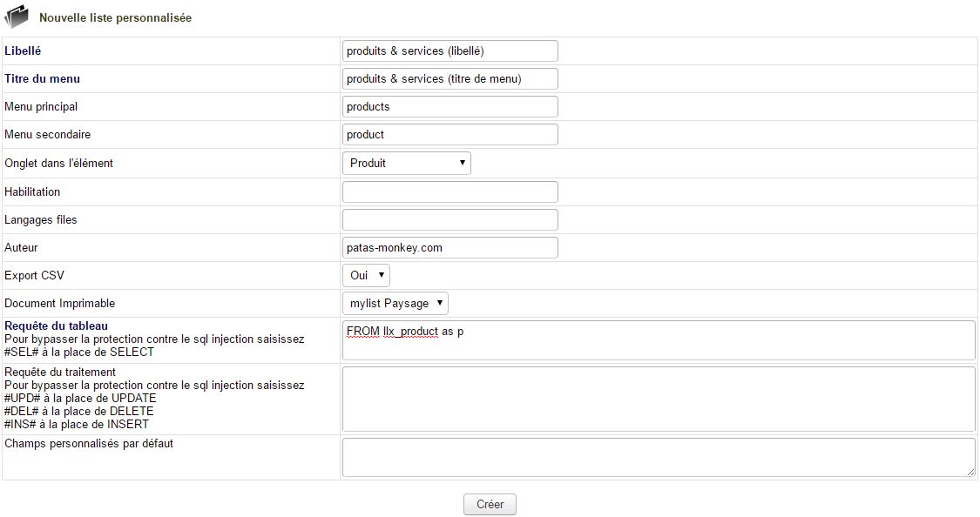The image size is (980, 517).
Task: Open the Document Imprimable dropdown showing mylist Paysage
Action: [395, 303]
